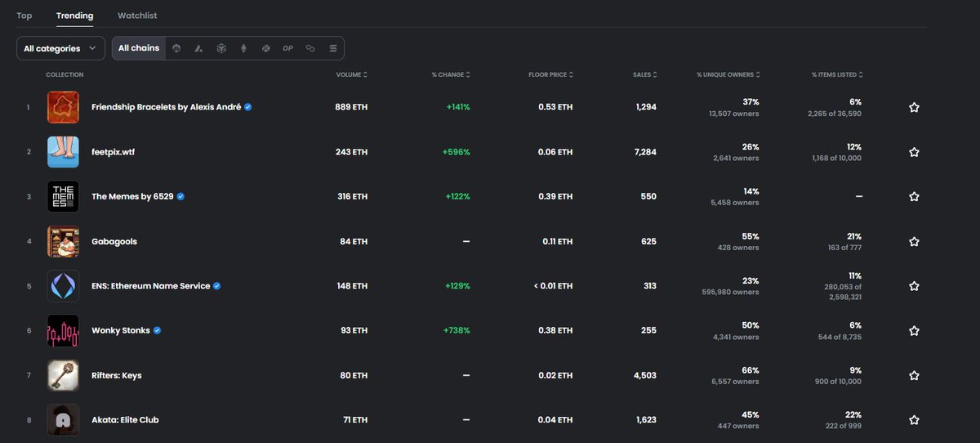Click Gabagools collection thumbnail image
Screen dimensions: 980x443
tap(63, 241)
